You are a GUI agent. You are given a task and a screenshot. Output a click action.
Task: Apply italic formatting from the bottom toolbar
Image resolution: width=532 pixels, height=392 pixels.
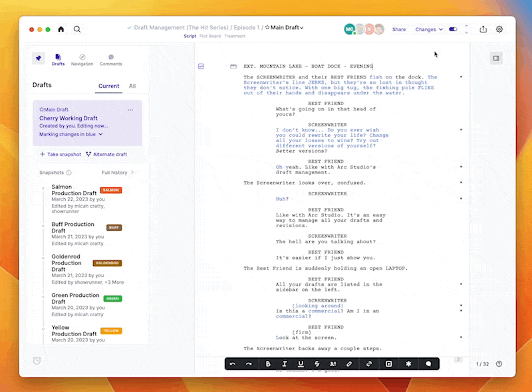pyautogui.click(x=285, y=363)
